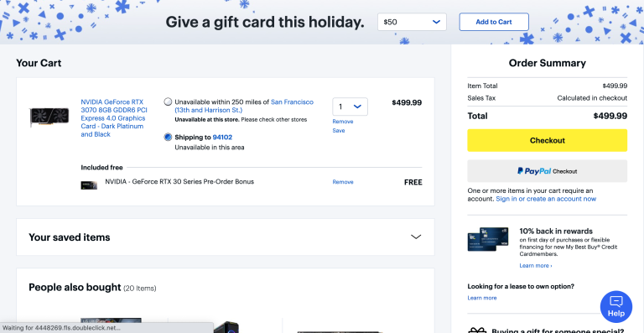Click the My Best Buy credit cards image

488,239
